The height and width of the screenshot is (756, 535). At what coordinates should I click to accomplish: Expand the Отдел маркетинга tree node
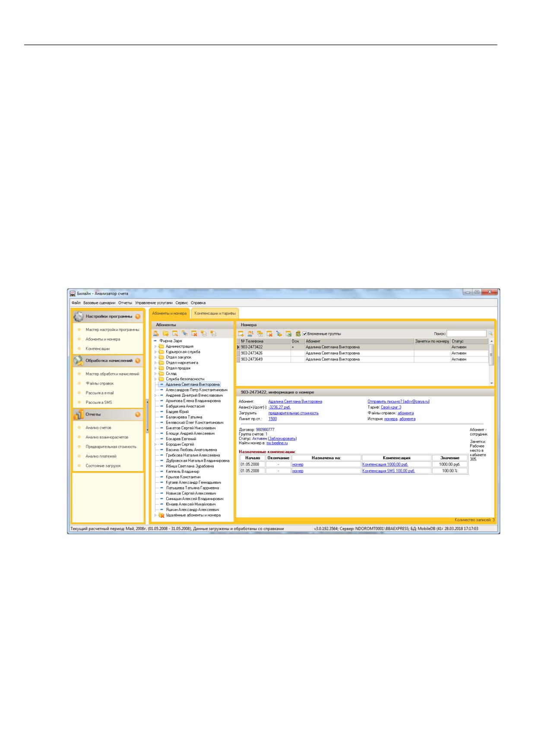155,363
